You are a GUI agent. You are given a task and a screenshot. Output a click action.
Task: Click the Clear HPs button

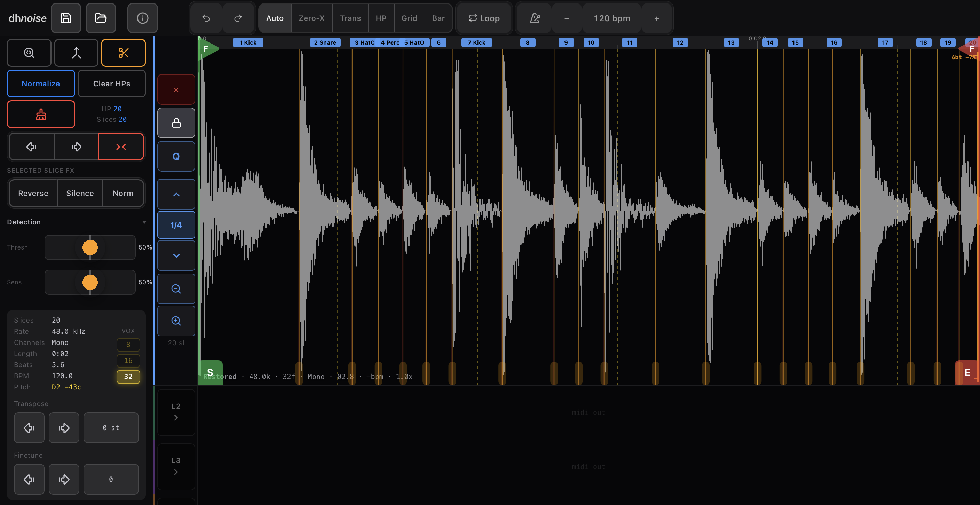[x=111, y=83]
